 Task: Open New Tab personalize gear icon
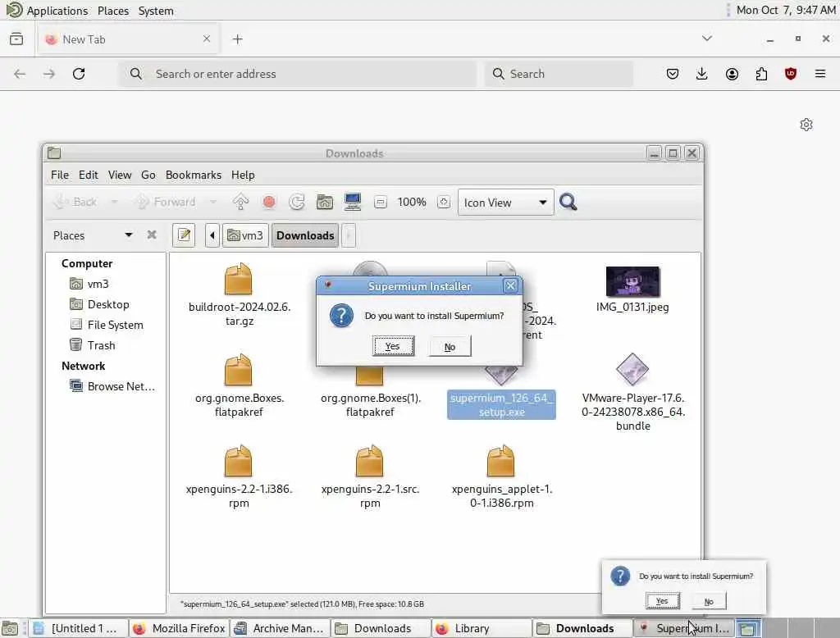(x=806, y=125)
